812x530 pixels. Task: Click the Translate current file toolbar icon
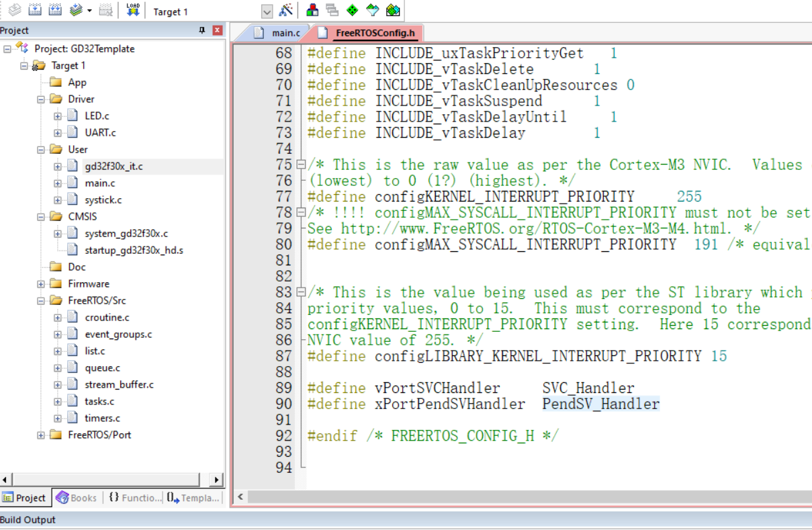tap(15, 10)
